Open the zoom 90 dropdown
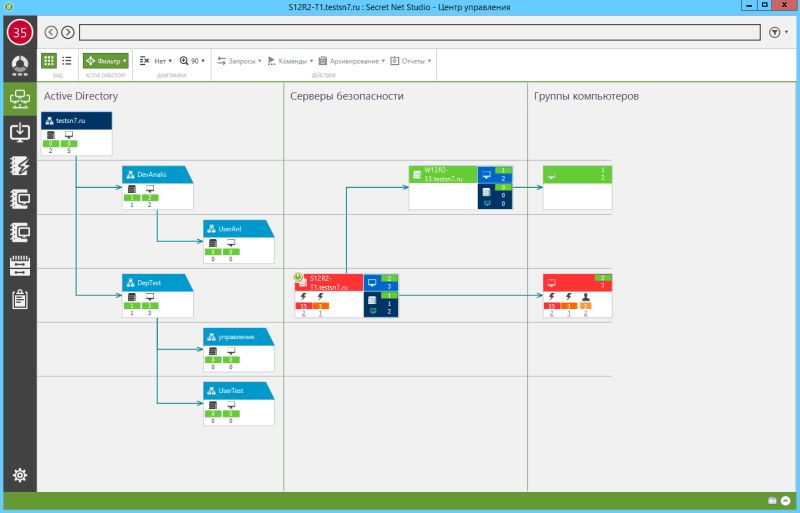Image resolution: width=800 pixels, height=513 pixels. pos(192,61)
